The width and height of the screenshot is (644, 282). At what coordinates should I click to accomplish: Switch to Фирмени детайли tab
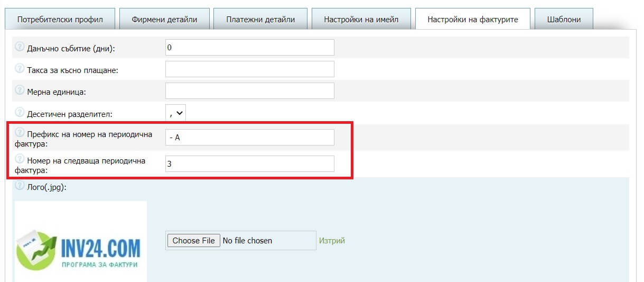point(164,20)
